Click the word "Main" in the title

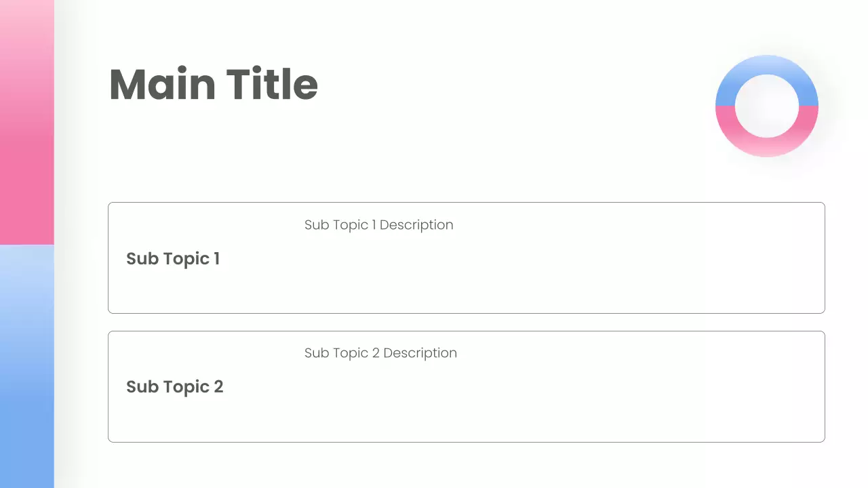click(162, 84)
